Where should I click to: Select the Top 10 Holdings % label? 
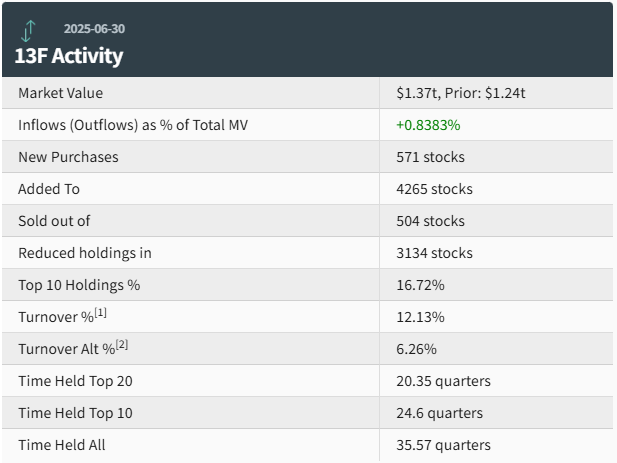click(79, 285)
